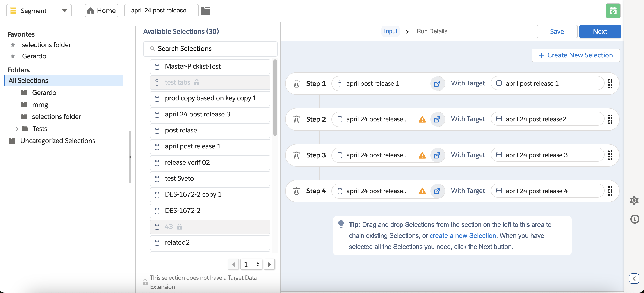Open Step 1 selection in new window
This screenshot has width=644, height=293.
(x=437, y=83)
